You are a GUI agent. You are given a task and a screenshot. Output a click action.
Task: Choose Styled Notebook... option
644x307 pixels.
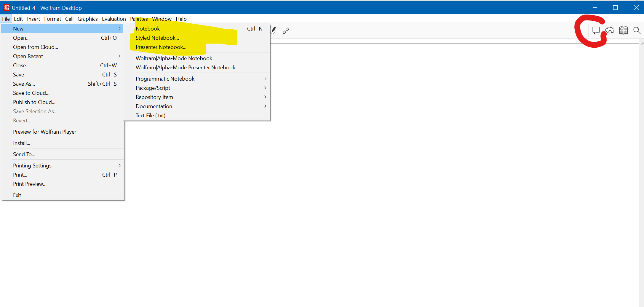click(x=197, y=38)
